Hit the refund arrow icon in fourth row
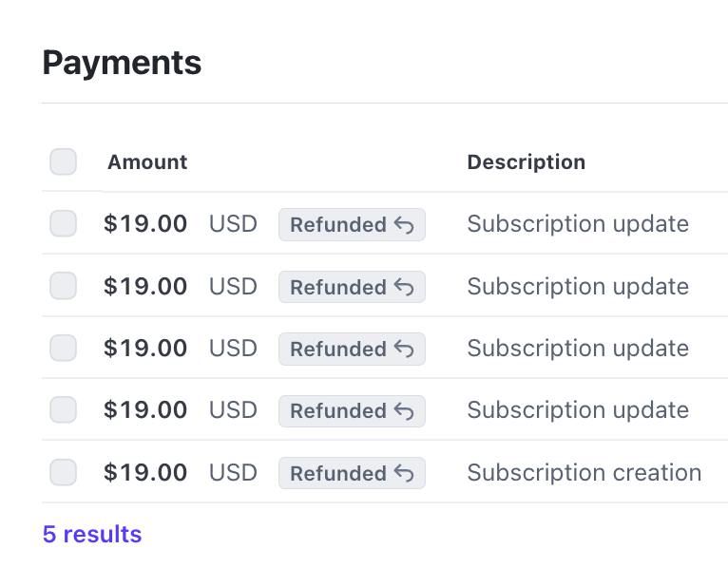This screenshot has width=728, height=587. pos(404,411)
